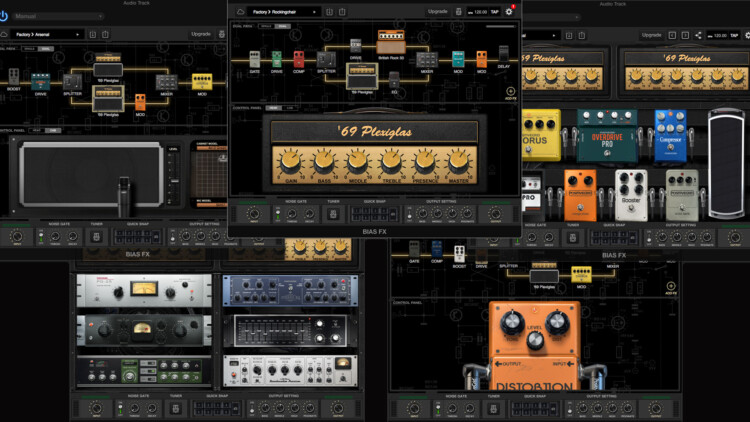Select SINGLE path mode in Rockingchair window
This screenshot has width=750, height=422.
point(266,26)
